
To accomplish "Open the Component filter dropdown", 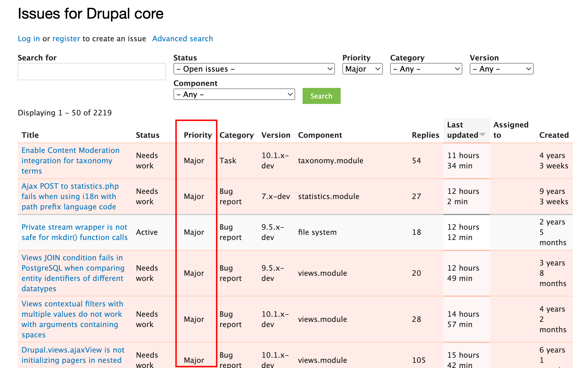I will pos(234,95).
